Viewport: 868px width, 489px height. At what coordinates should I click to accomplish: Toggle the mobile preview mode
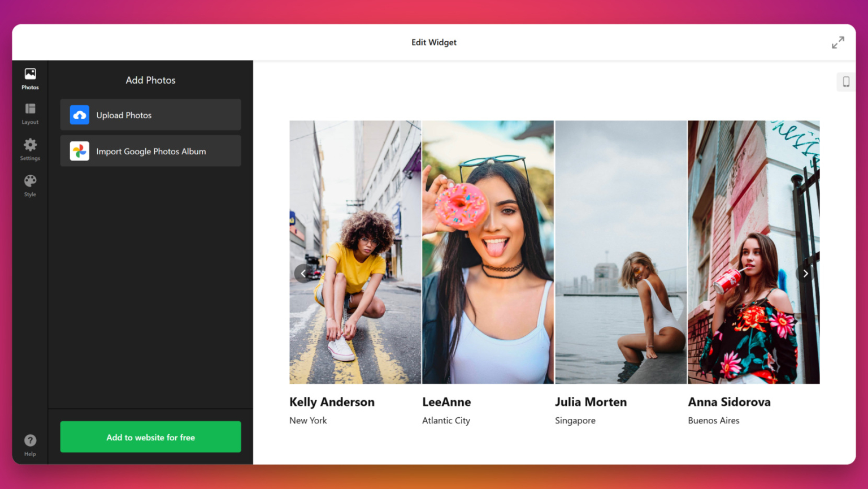[846, 82]
